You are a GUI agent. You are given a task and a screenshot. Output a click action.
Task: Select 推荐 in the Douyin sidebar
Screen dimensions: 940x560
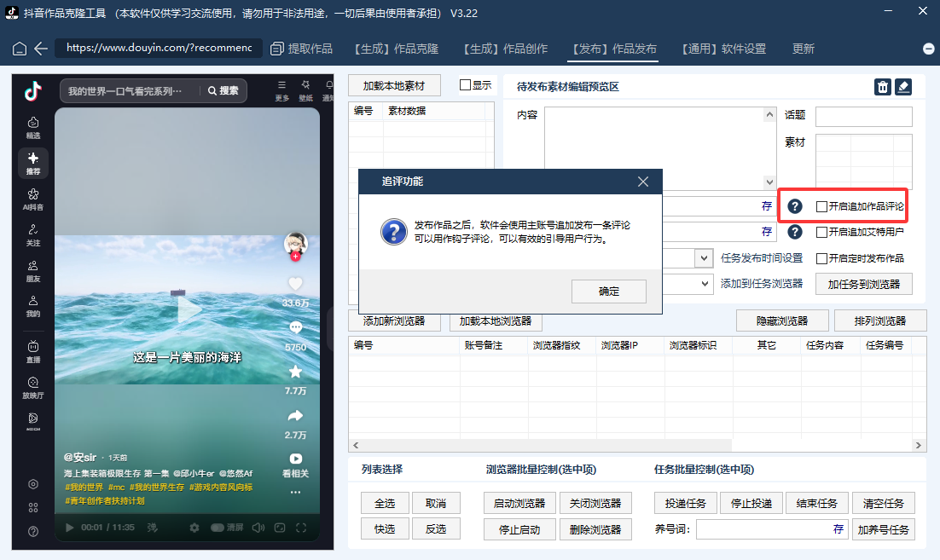[32, 164]
